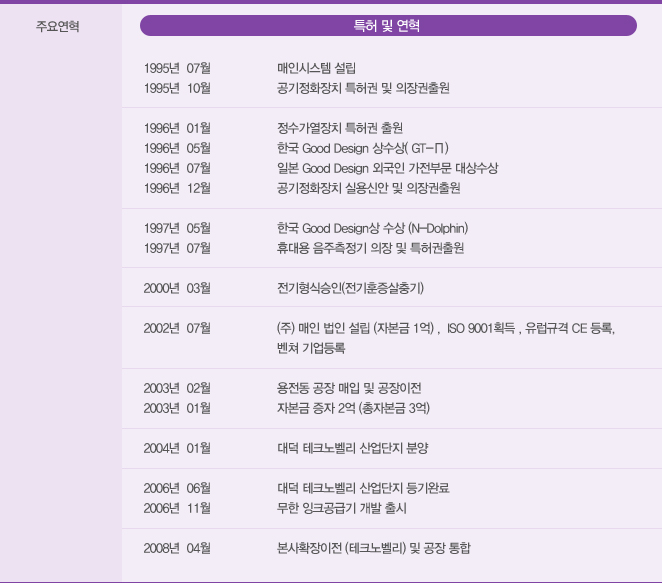
Task: Click the 정수가열장치 특허권 출원 entry
Action: [339, 128]
